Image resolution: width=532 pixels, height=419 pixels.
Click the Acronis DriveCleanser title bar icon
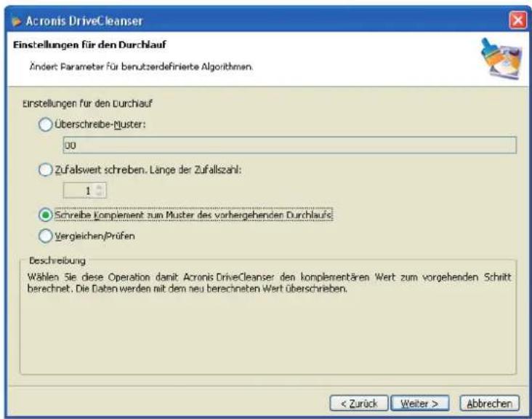16,21
